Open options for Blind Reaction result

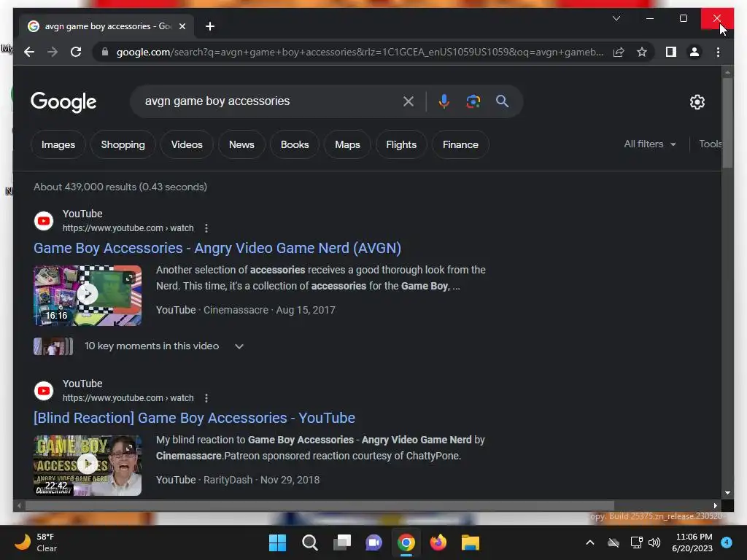206,398
